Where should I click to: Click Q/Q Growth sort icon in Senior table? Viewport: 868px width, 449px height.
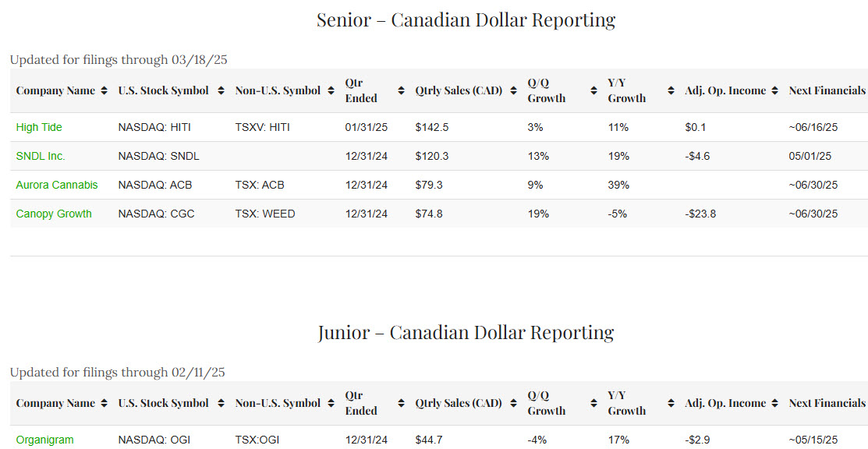pyautogui.click(x=592, y=90)
